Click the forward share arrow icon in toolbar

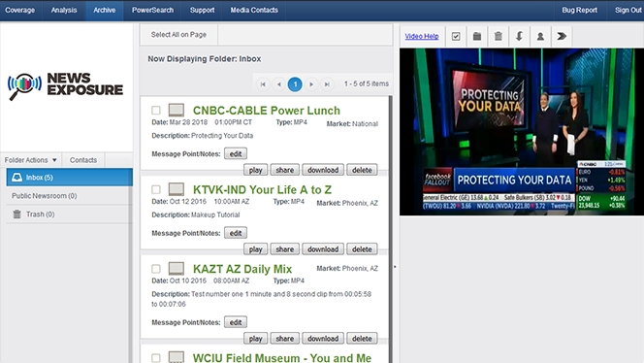tap(562, 36)
